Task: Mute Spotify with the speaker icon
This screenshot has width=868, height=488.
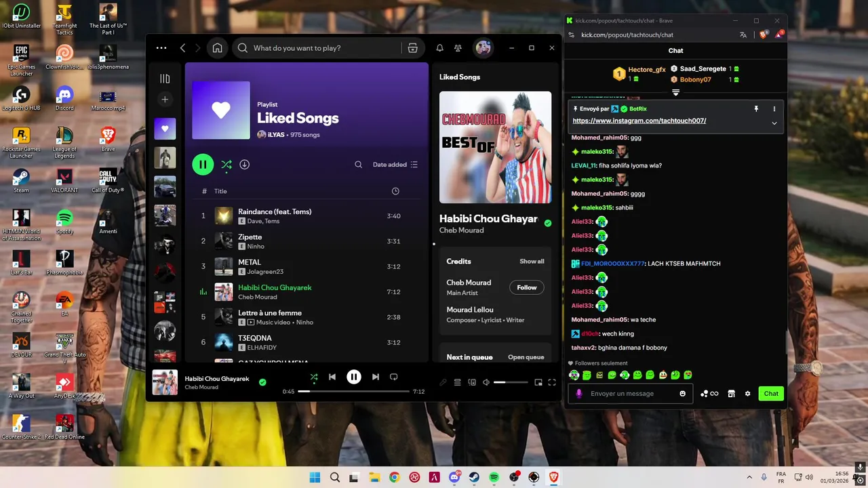Action: click(x=486, y=382)
